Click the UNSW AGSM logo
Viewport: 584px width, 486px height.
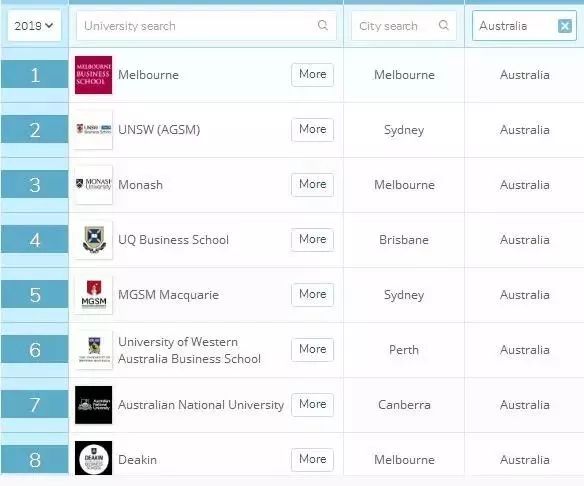93,130
